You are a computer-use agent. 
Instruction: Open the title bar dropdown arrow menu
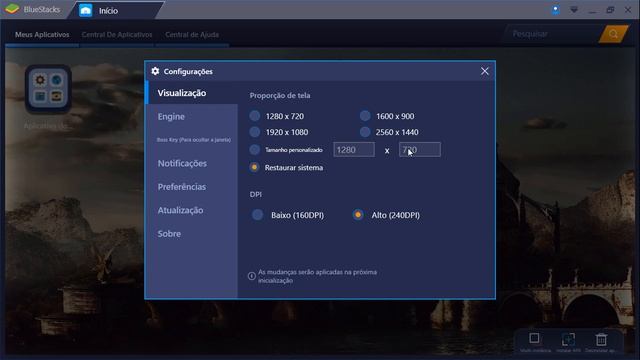[574, 10]
